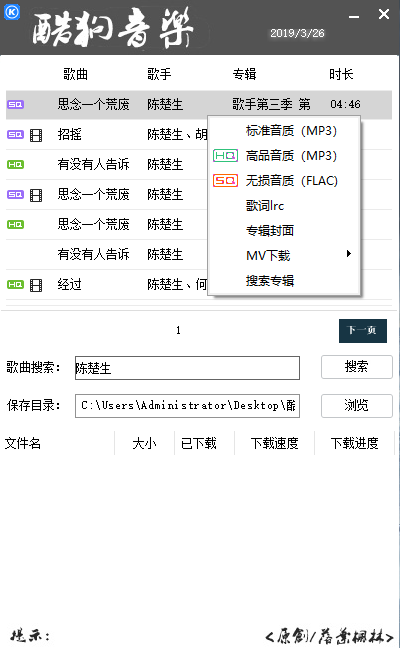400x648 pixels.
Task: Click the 搜索 button
Action: 357,367
